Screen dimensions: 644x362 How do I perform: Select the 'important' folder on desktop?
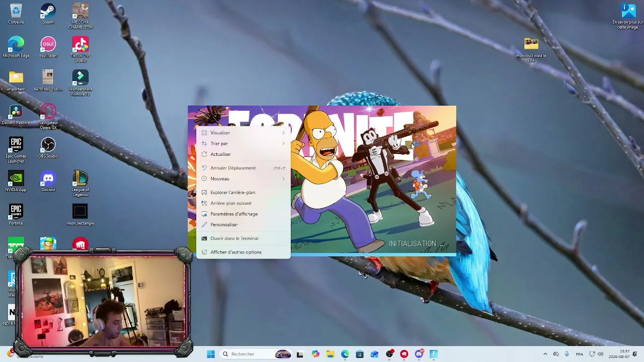click(16, 81)
